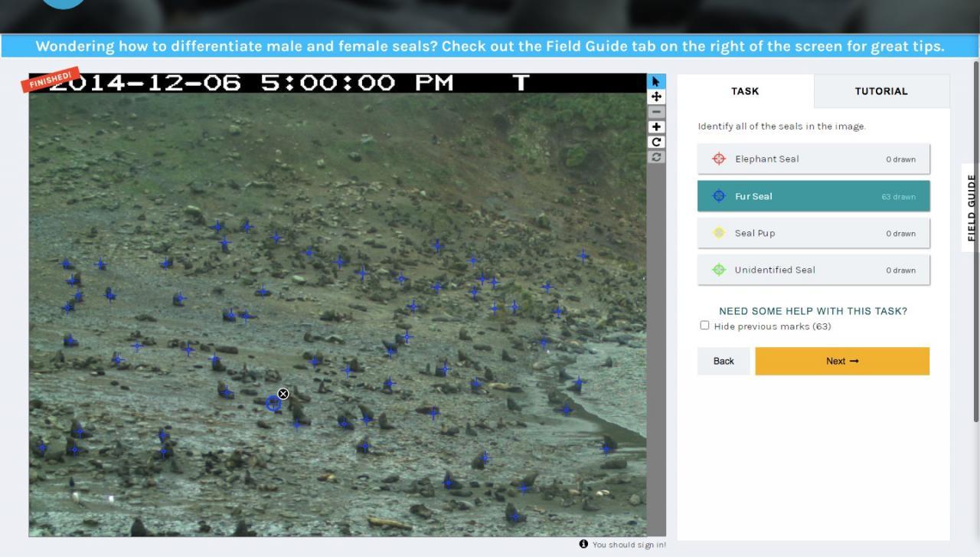Rotate the image with the rotate icon
The image size is (980, 557).
tap(656, 142)
